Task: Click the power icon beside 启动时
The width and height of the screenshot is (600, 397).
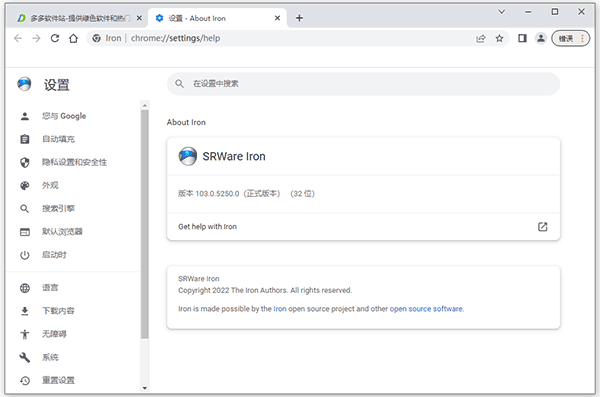Action: (x=25, y=255)
